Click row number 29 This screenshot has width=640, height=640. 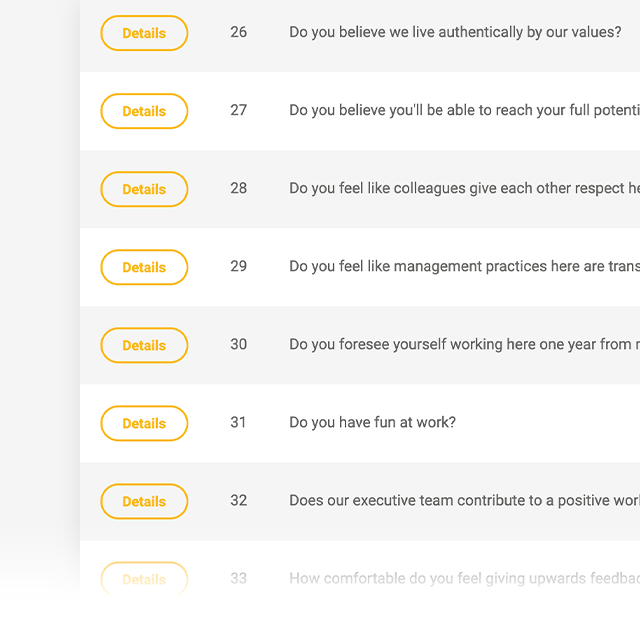[238, 266]
